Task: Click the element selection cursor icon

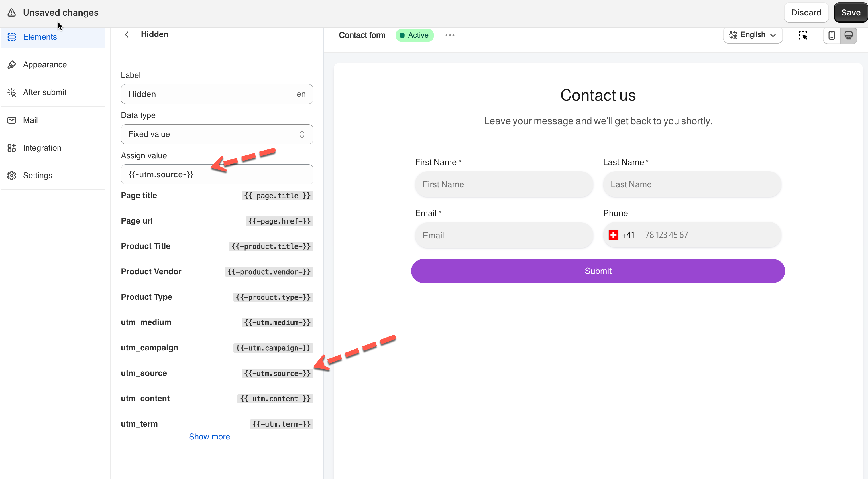Action: tap(803, 35)
